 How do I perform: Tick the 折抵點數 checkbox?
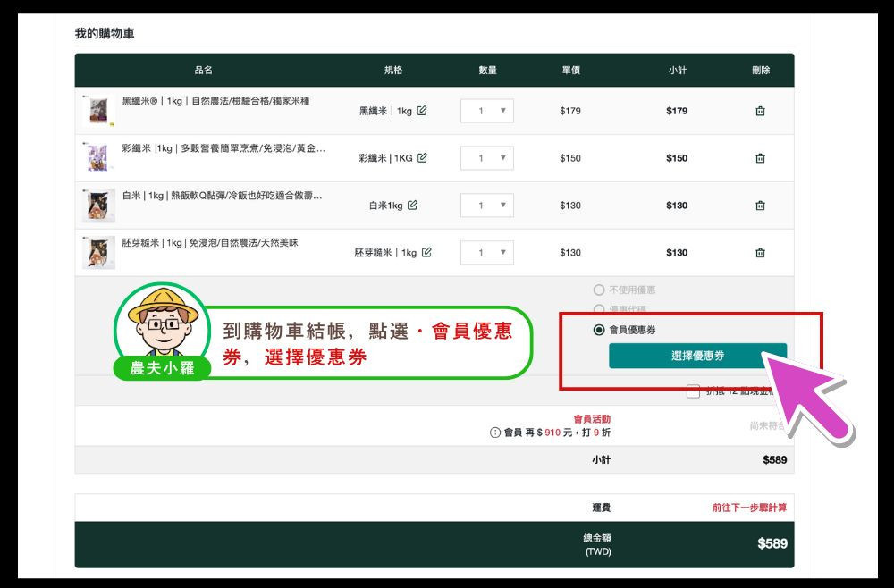pos(693,391)
